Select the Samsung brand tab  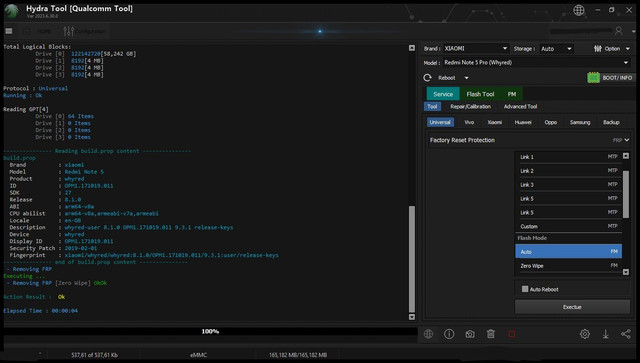click(x=580, y=122)
